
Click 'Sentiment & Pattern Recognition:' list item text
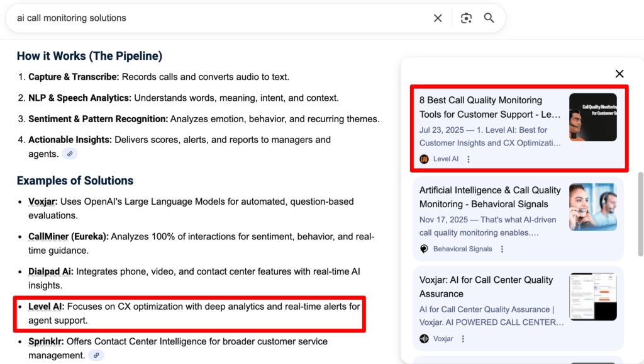point(204,119)
